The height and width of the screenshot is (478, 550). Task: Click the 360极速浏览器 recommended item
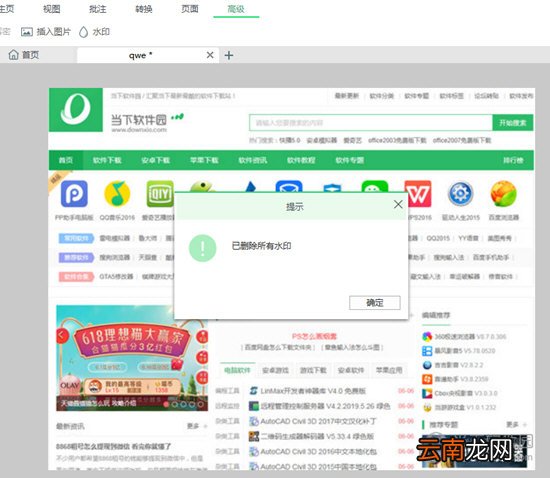pos(464,337)
